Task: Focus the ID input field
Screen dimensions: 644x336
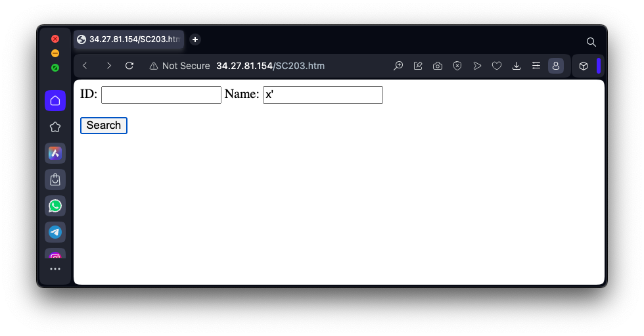Action: point(161,95)
